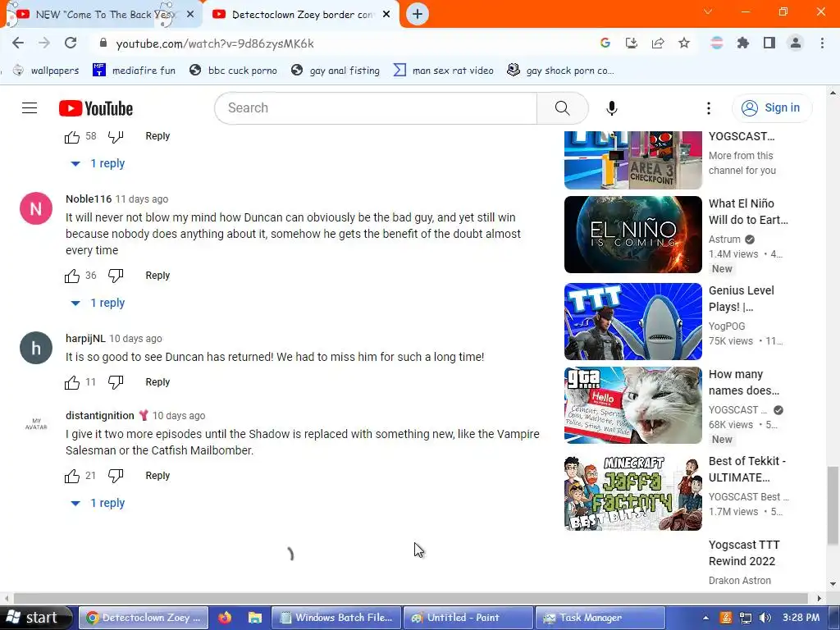This screenshot has height=630, width=840.
Task: Open Untitled - Paint from taskbar
Action: 468,618
